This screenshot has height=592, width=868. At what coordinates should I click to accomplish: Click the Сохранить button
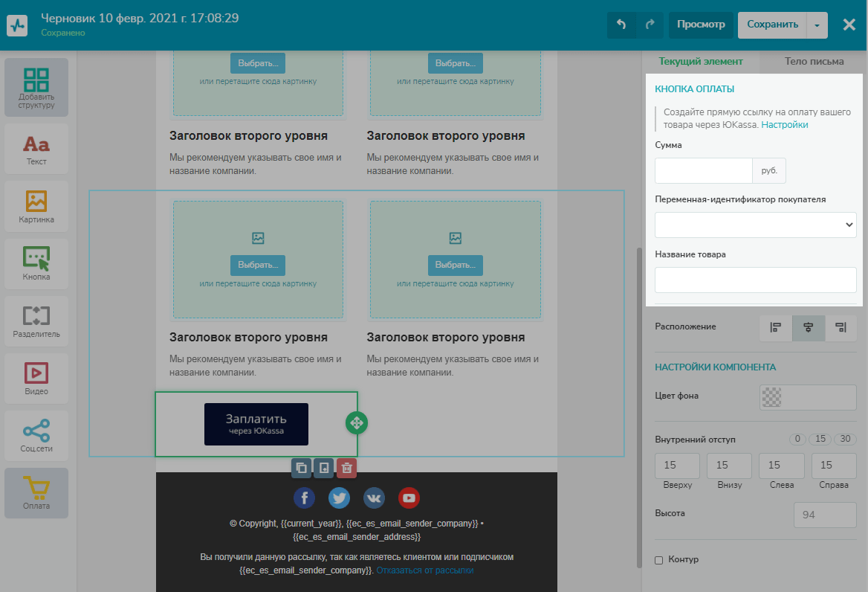[772, 25]
